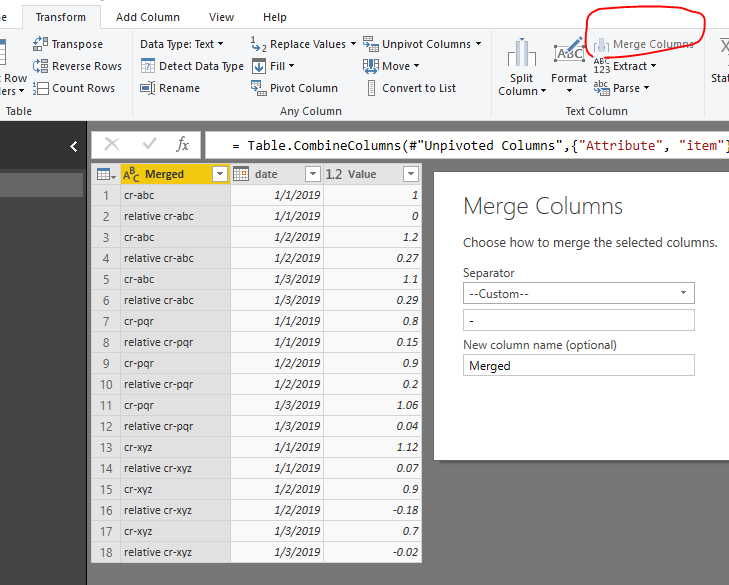Open the Separator --Custom-- combo box

[579, 293]
